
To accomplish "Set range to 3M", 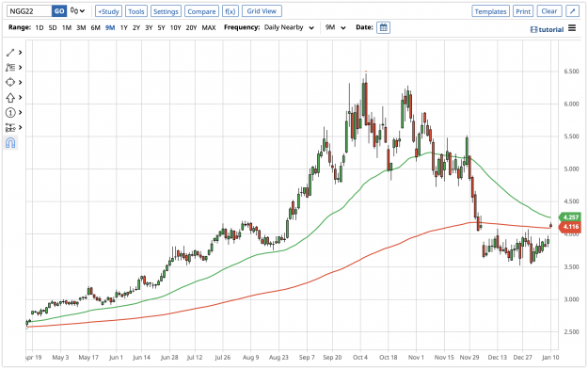I will pos(81,27).
